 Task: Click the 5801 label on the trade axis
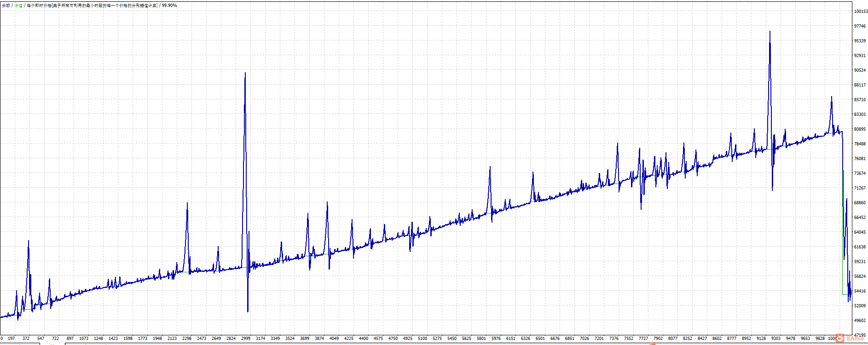pyautogui.click(x=481, y=339)
